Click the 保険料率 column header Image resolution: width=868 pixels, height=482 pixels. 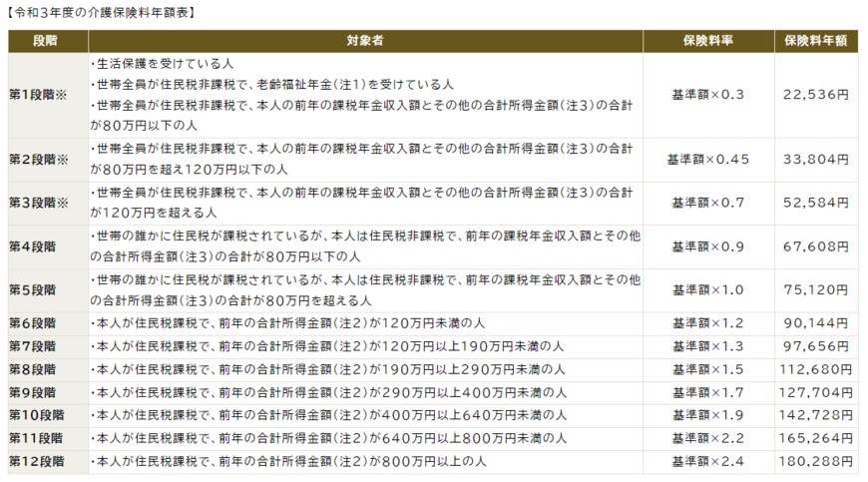(707, 41)
